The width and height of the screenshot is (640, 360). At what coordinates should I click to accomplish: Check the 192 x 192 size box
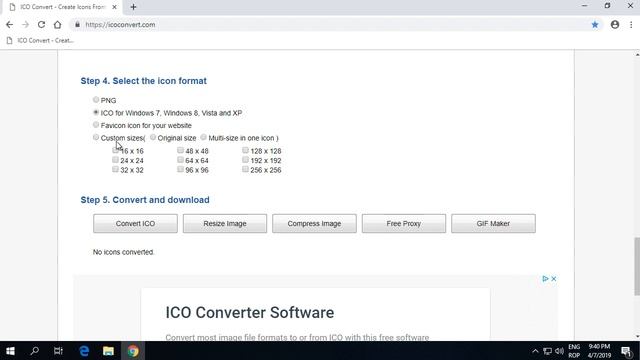coord(245,160)
